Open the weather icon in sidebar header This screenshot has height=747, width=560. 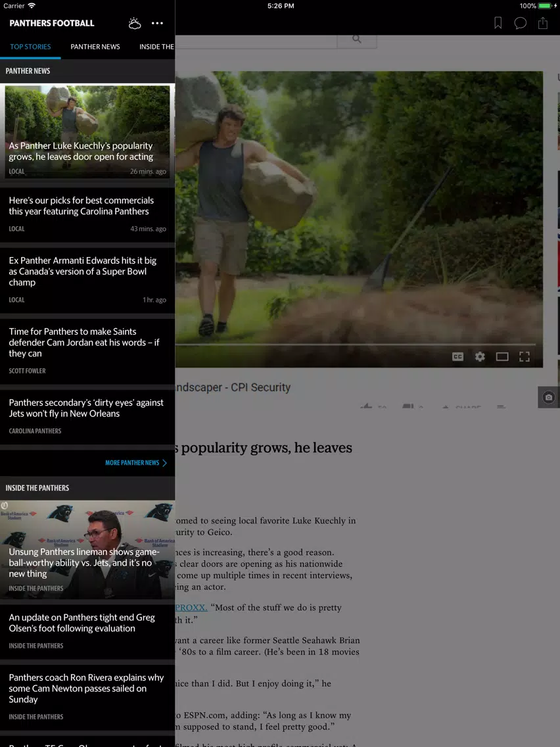coord(135,24)
